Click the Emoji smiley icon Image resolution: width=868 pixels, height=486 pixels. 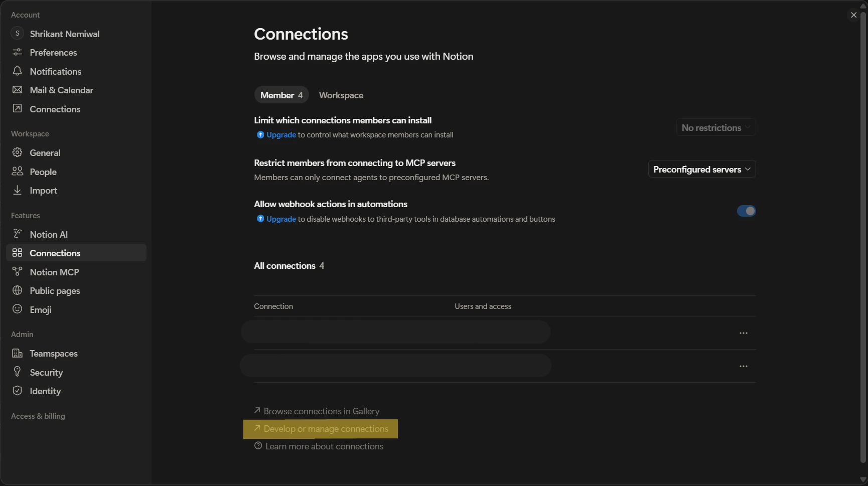[x=17, y=309]
